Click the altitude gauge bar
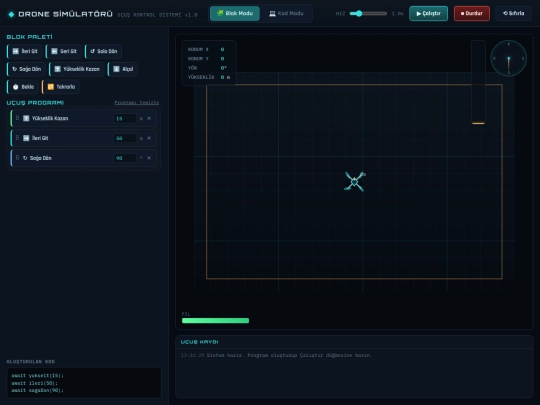The image size is (540, 405). 478,82
